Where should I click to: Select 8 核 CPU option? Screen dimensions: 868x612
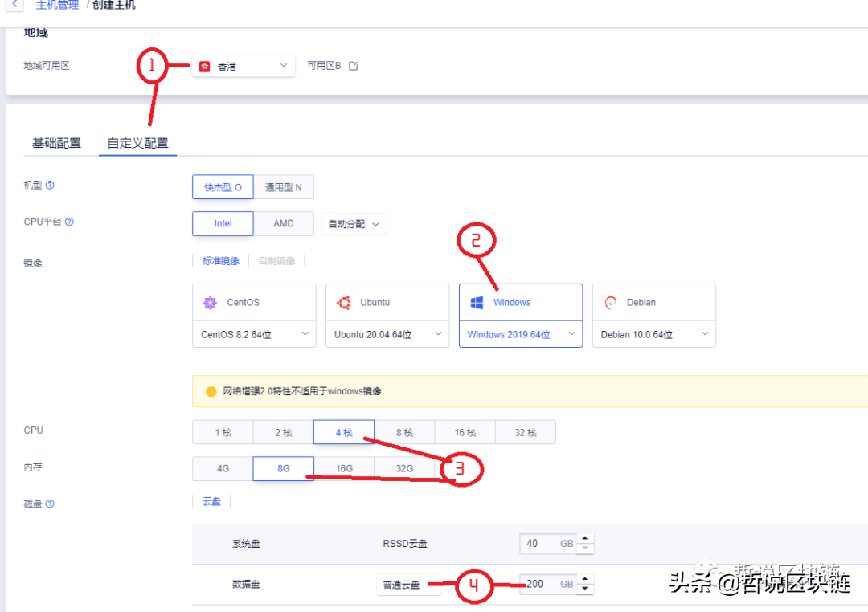click(404, 432)
